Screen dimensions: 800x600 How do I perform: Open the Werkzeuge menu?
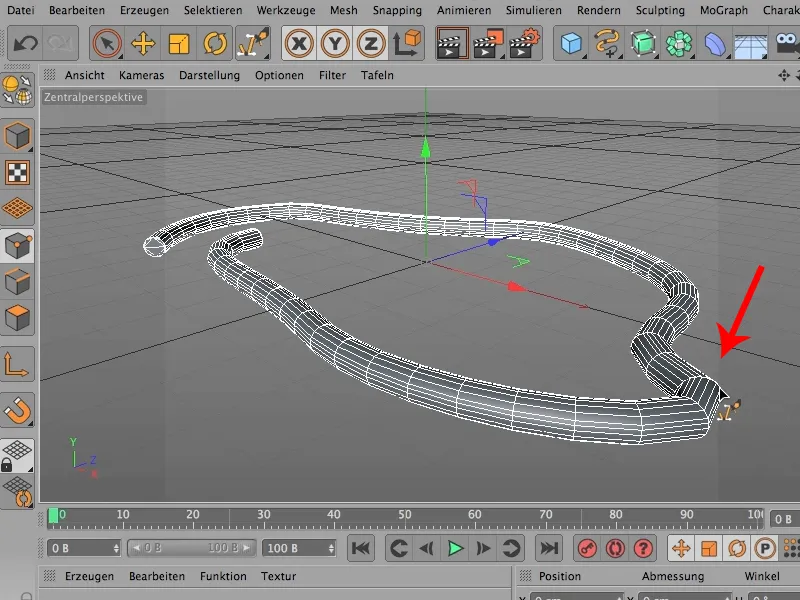pyautogui.click(x=286, y=10)
